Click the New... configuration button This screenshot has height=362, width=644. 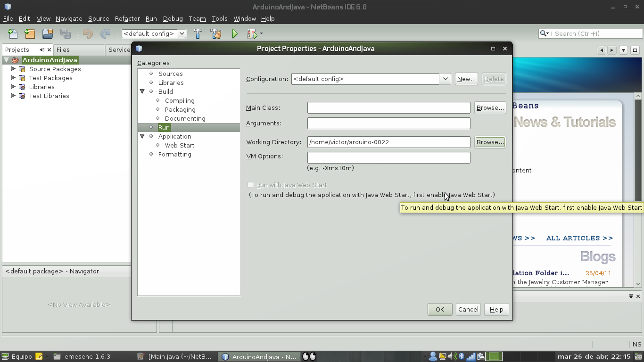[466, 79]
